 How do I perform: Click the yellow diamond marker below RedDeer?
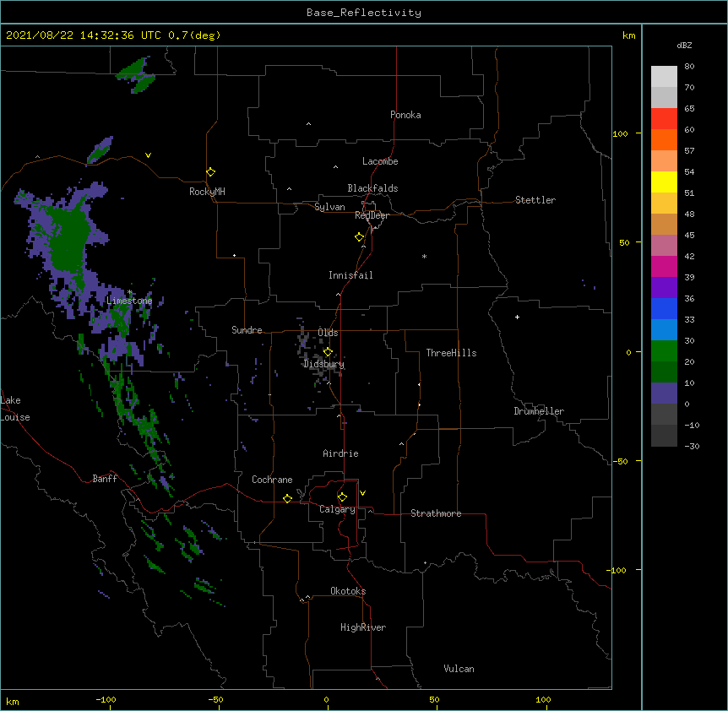(360, 237)
